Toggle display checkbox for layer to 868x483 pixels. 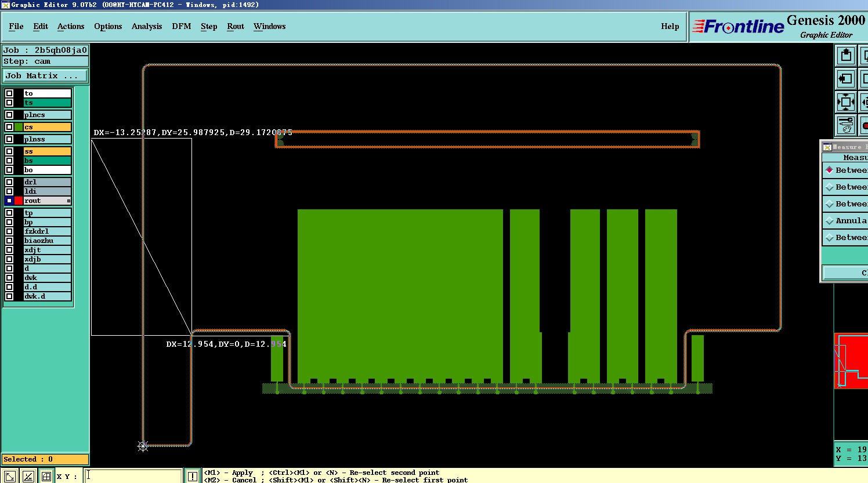point(9,93)
